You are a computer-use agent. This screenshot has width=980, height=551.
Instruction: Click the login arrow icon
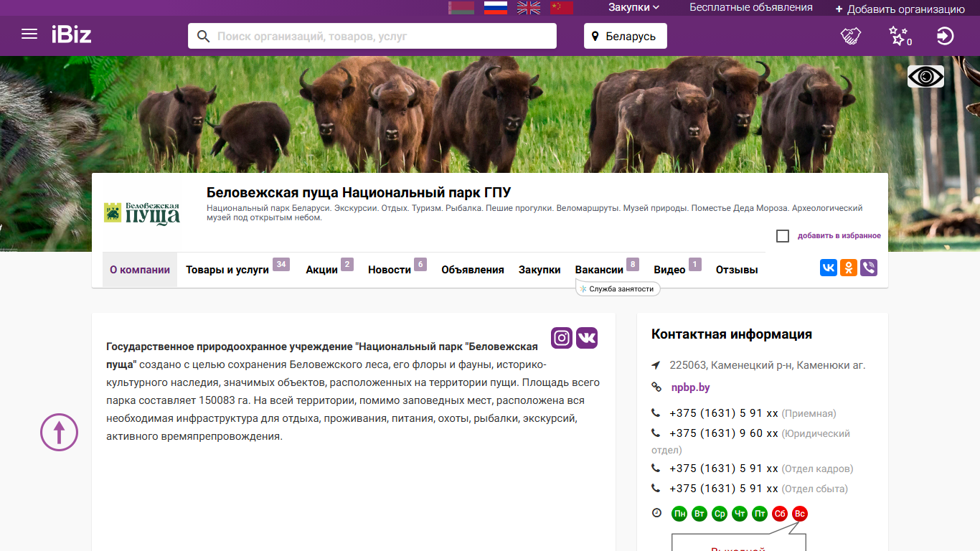[946, 36]
